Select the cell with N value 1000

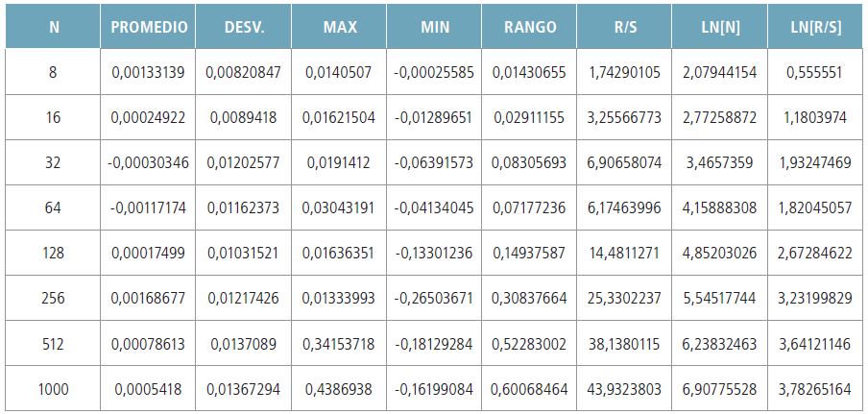[53, 389]
